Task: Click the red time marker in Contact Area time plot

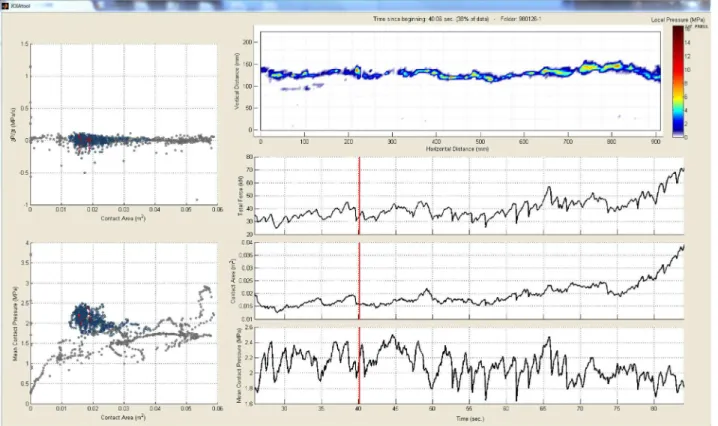Action: pos(359,280)
